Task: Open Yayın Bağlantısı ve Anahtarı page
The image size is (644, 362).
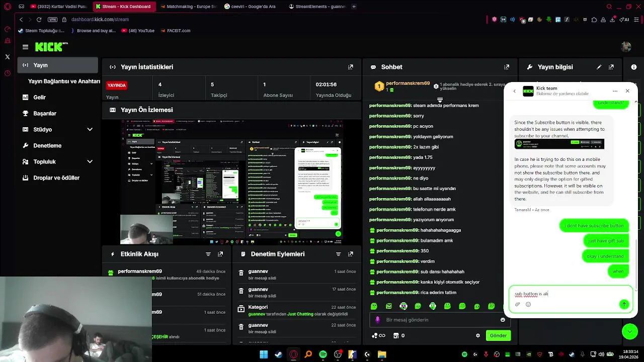Action: [x=64, y=81]
